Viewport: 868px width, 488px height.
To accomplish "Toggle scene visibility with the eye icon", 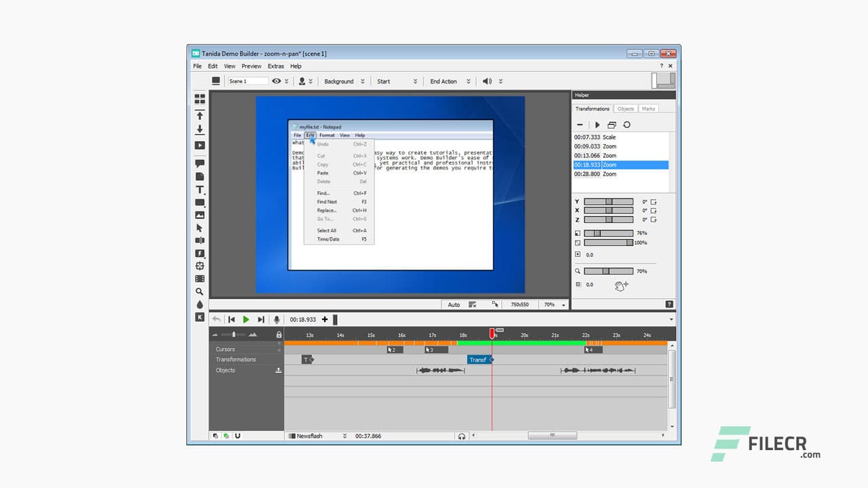I will (277, 81).
